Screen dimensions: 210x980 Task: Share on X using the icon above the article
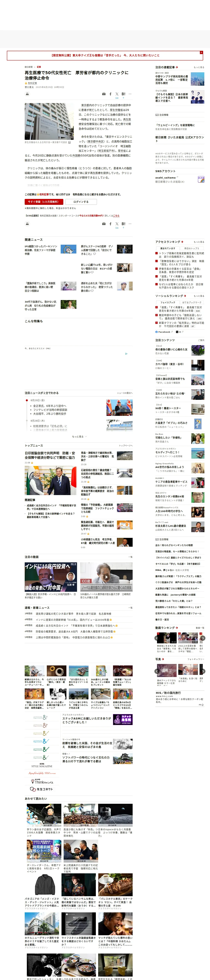[x=117, y=94]
